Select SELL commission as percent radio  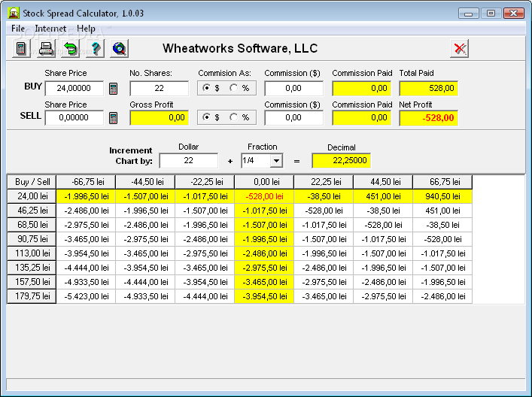coord(233,117)
